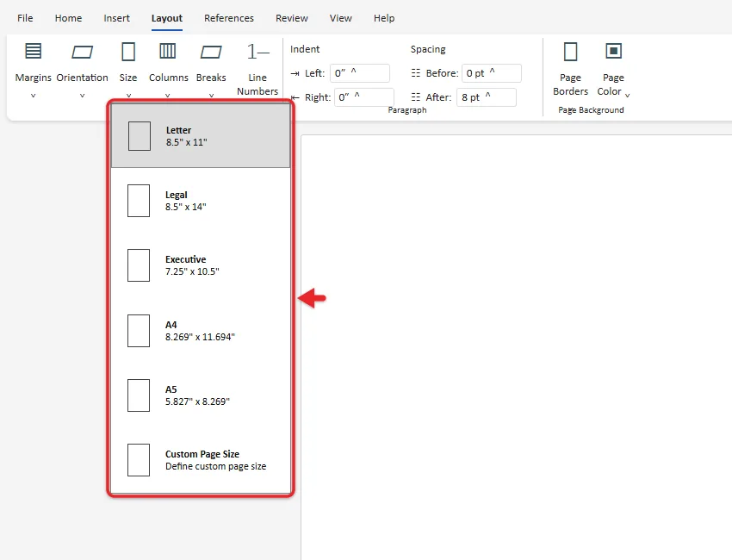
Task: Select the Layout tab
Action: pos(167,18)
